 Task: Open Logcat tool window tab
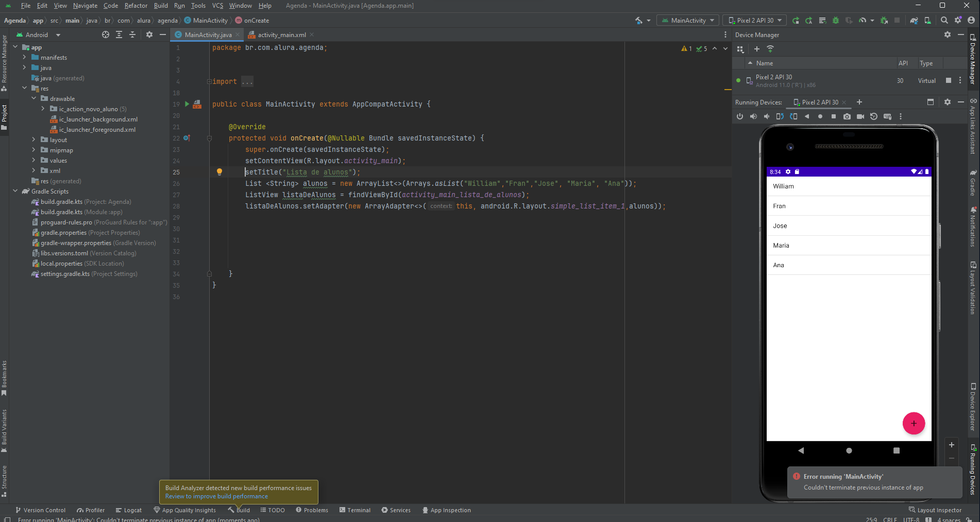[x=129, y=510]
